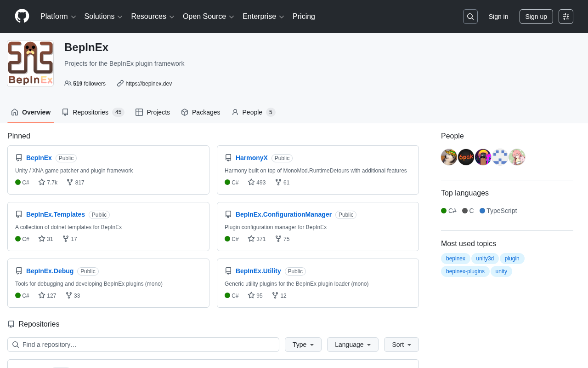Click the GitHub logo icon
This screenshot has width=588, height=368.
[x=22, y=16]
